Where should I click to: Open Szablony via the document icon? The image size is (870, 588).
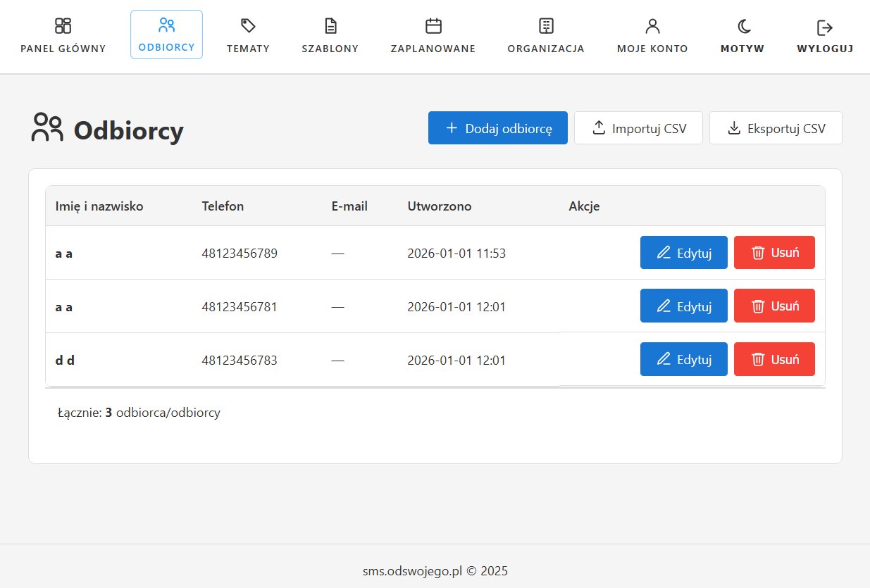(330, 25)
